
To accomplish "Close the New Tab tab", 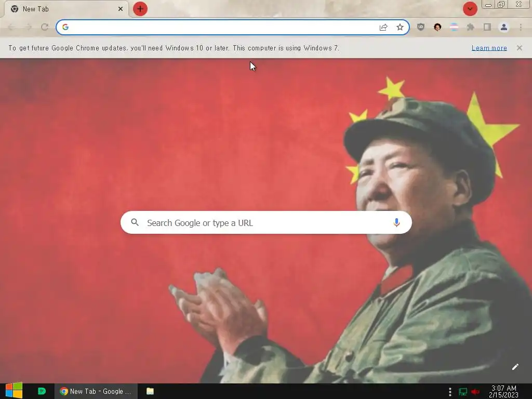I will (x=121, y=9).
